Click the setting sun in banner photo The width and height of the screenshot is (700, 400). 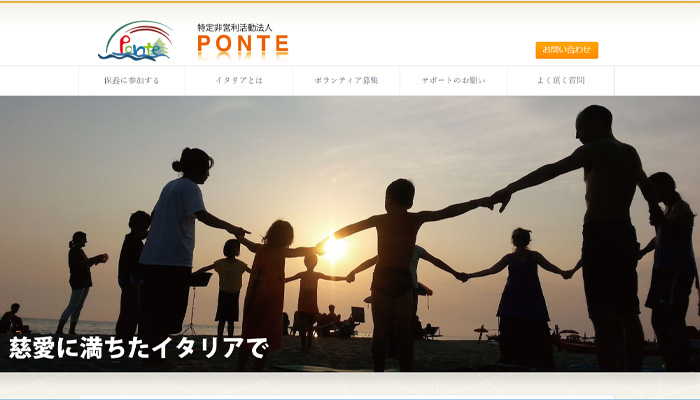click(x=334, y=248)
